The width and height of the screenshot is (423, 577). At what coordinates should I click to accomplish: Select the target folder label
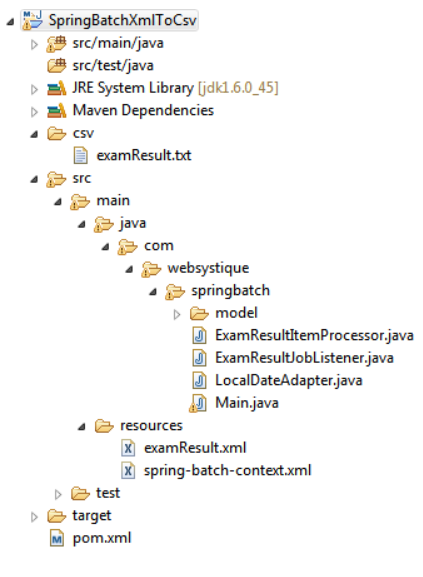coord(92,516)
